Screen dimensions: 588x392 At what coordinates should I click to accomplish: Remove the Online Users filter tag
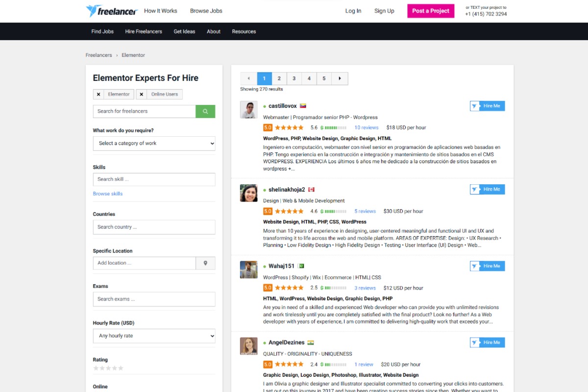click(141, 94)
